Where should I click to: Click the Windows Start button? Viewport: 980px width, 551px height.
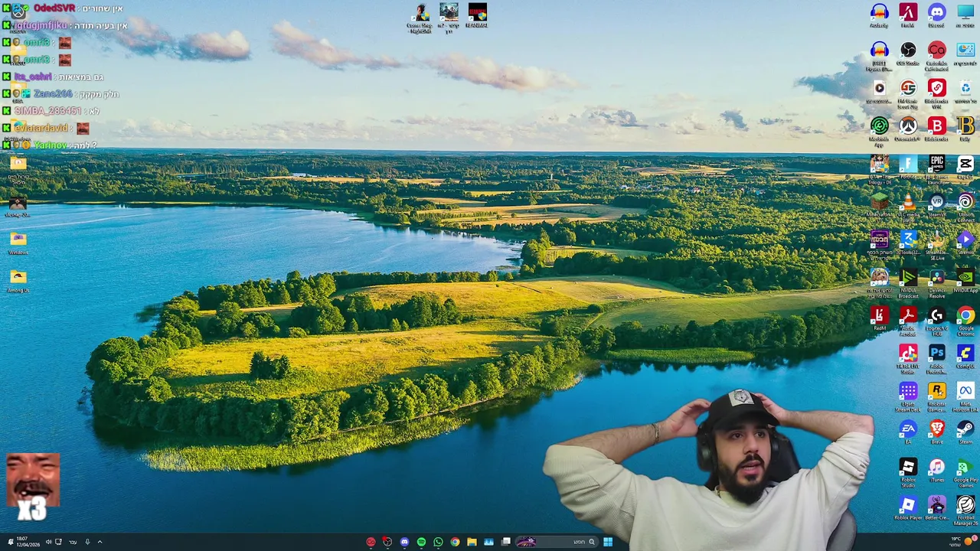click(607, 542)
